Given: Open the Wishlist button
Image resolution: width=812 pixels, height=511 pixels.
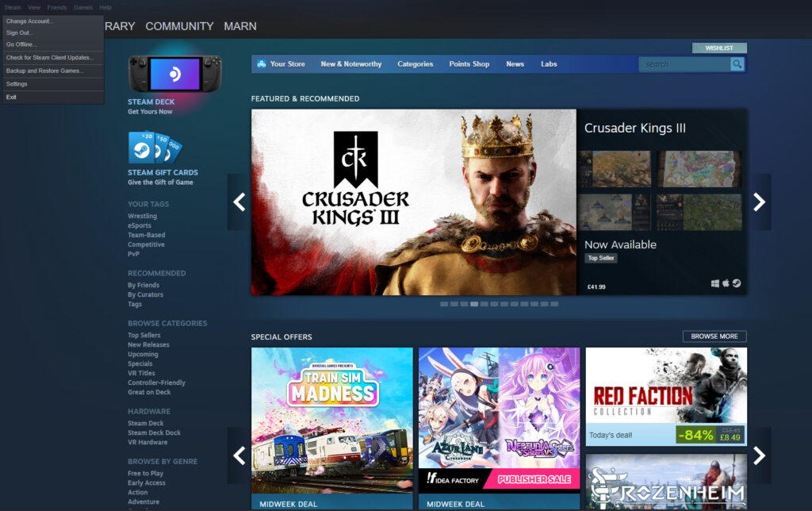Looking at the screenshot, I should pos(719,48).
